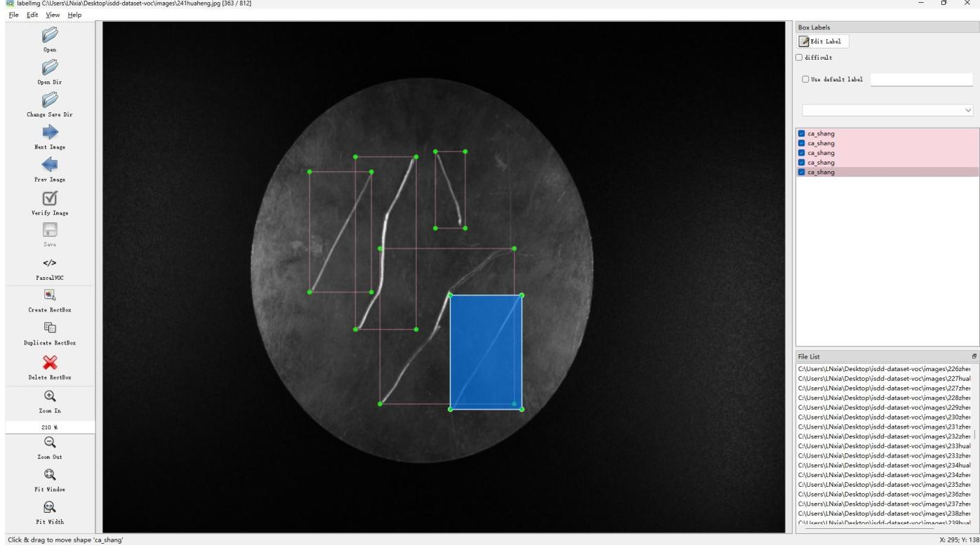Switch annotation format via PascalVOC icon
This screenshot has height=550, width=980.
[x=49, y=263]
